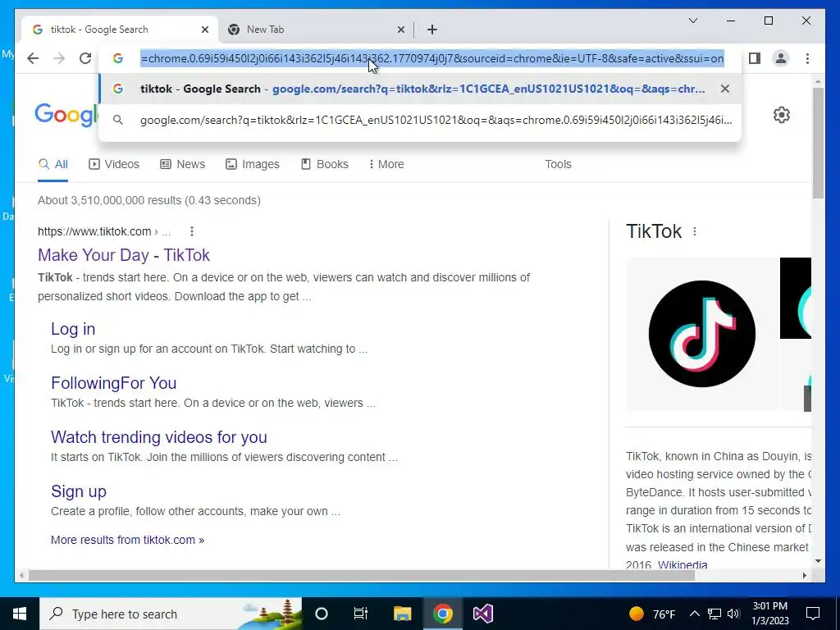Switch to the New Tab tab

[316, 30]
